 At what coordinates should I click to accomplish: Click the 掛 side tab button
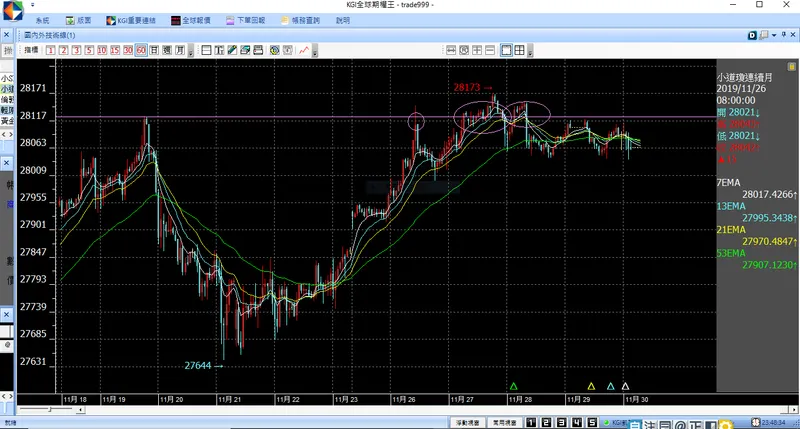point(7,51)
